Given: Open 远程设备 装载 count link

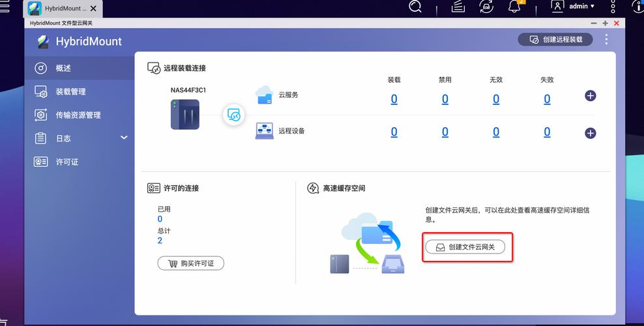Looking at the screenshot, I should pyautogui.click(x=394, y=132).
